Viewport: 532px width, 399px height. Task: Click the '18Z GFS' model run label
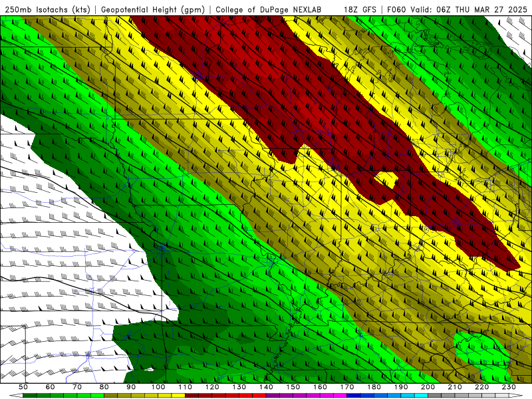point(360,9)
